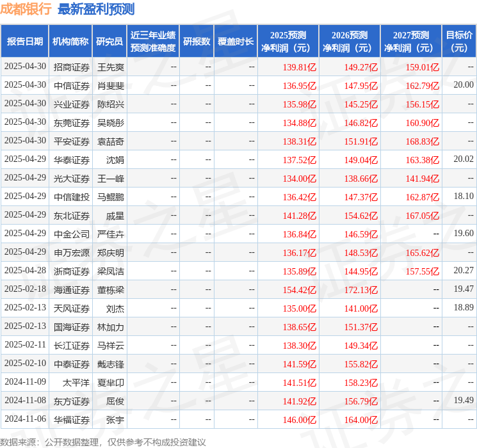Select the 东莞证券 cell
The width and height of the screenshot is (477, 448).
(72, 123)
